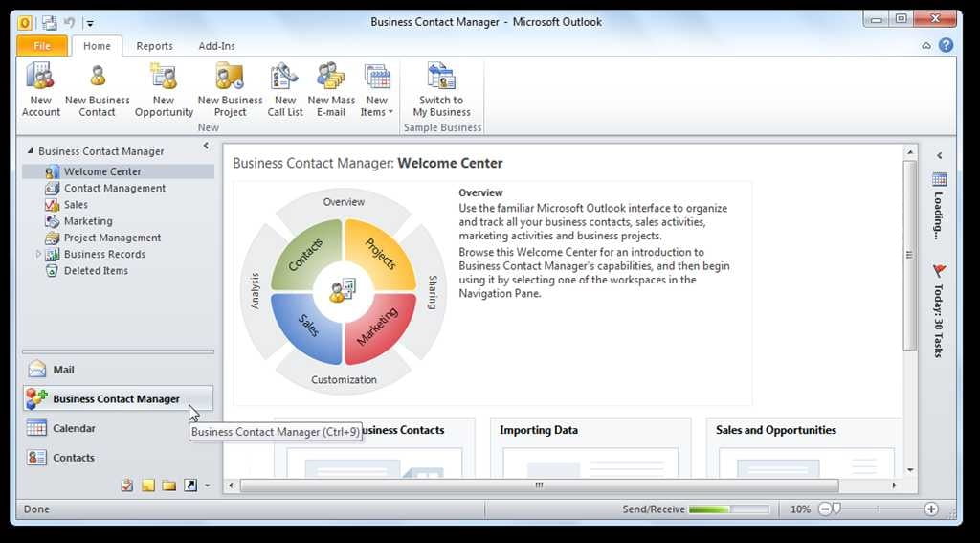Viewport: 980px width, 543px height.
Task: Click the Contacts segment of the wheel
Action: [x=304, y=256]
